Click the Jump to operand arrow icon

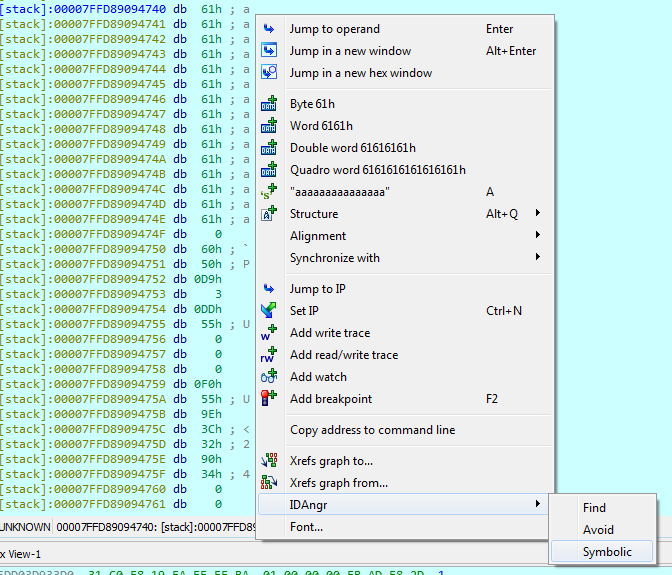click(269, 29)
